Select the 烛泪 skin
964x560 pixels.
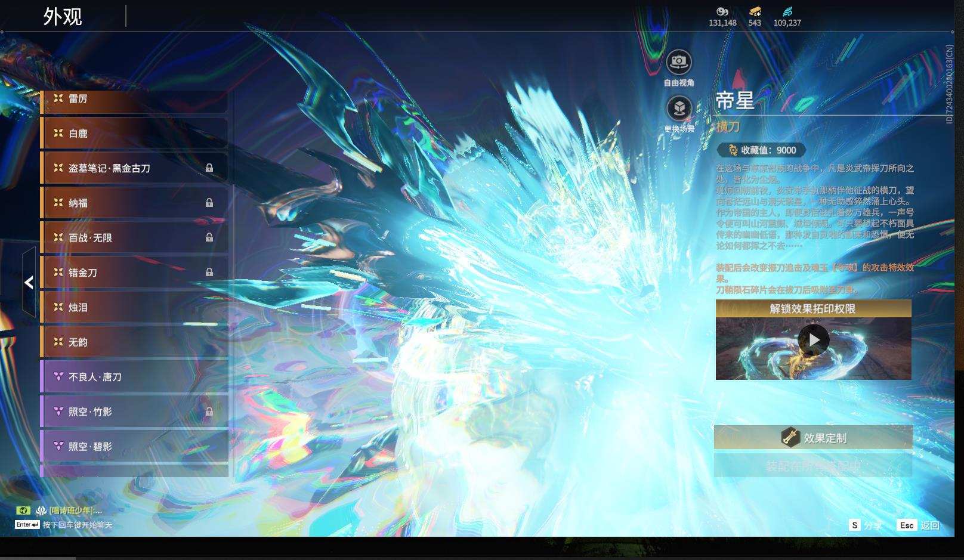point(134,307)
